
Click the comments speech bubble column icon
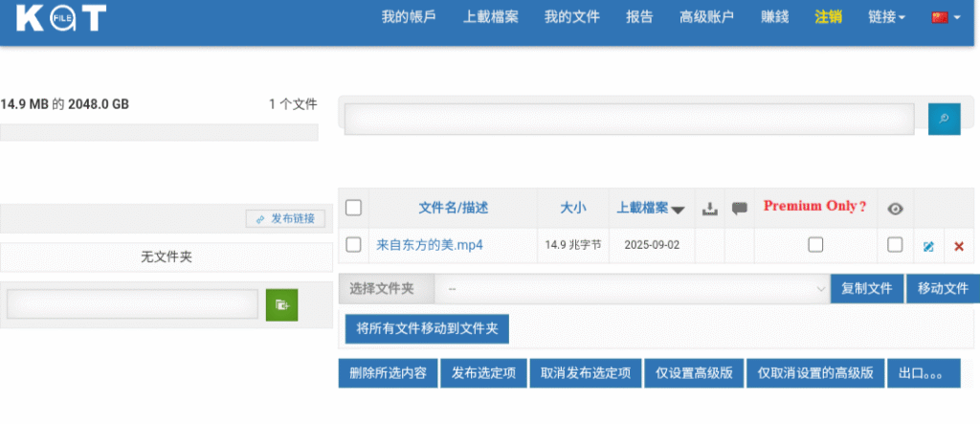point(739,208)
